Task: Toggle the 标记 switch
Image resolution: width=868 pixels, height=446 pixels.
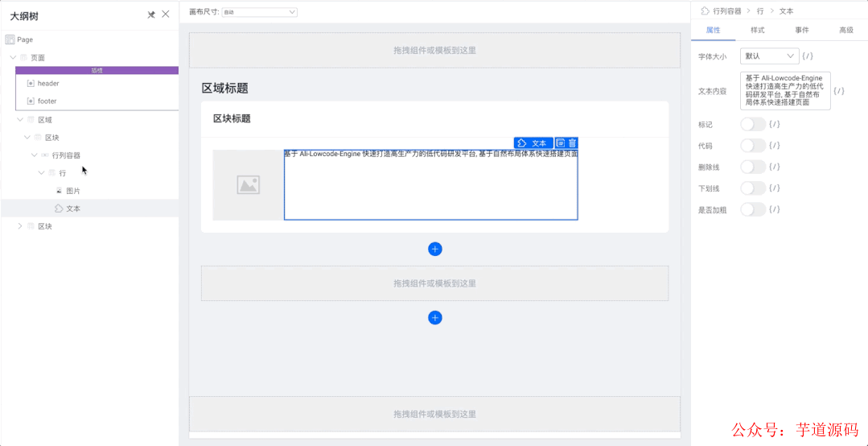Action: (753, 124)
